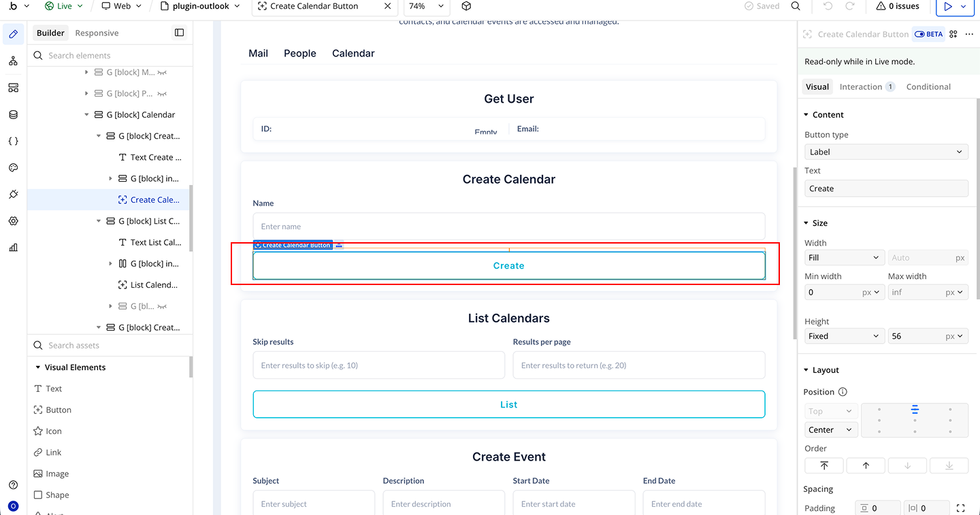
Task: Open the Logs chart icon in sidebar
Action: click(x=14, y=248)
